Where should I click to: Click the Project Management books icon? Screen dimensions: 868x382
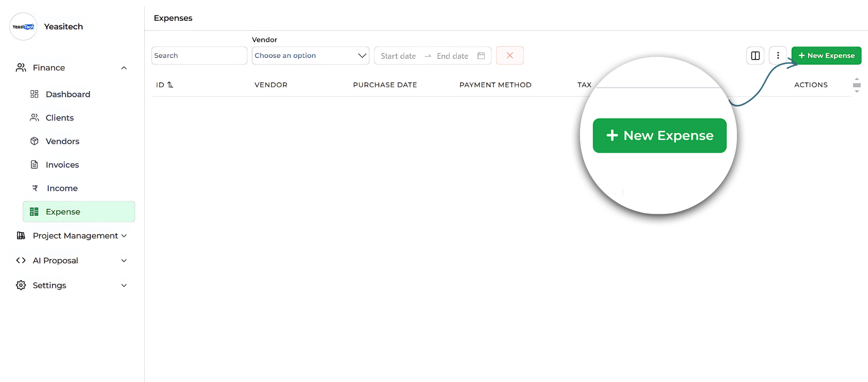(21, 235)
